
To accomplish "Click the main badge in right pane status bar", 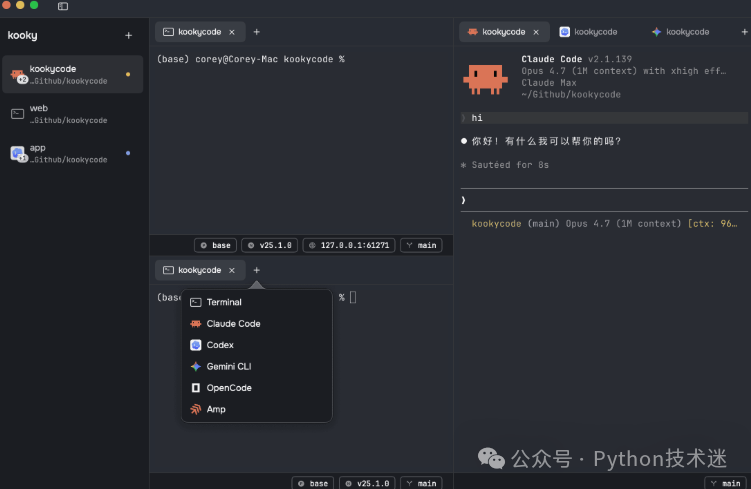I will point(726,483).
